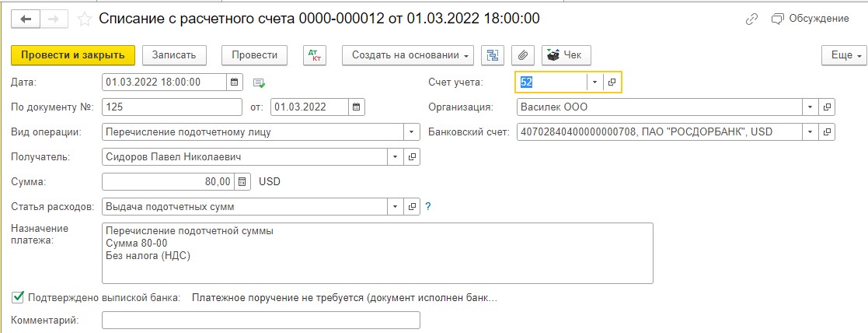Viewport: 868px width, 333px height.
Task: Open Василек ООО organization form icon
Action: pos(827,107)
